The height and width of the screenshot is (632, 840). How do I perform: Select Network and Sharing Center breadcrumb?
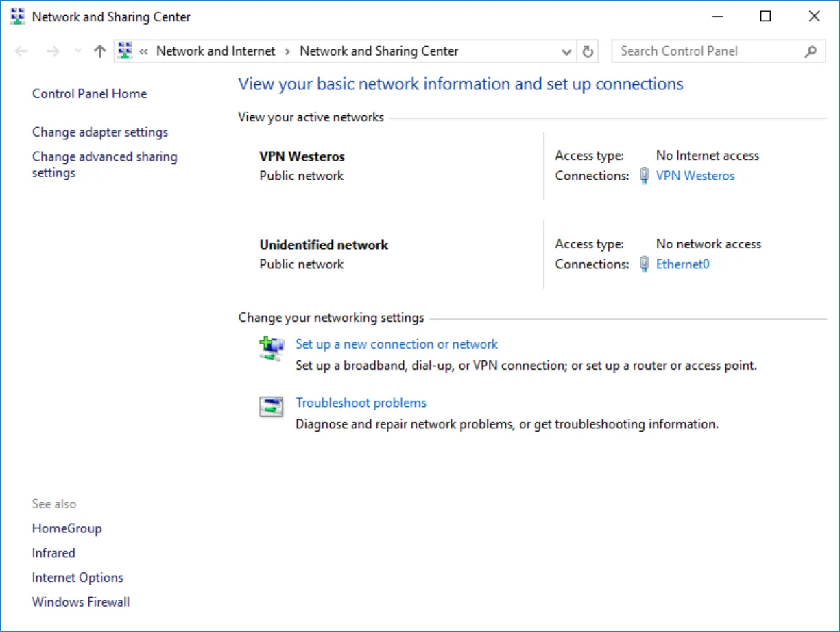[379, 51]
